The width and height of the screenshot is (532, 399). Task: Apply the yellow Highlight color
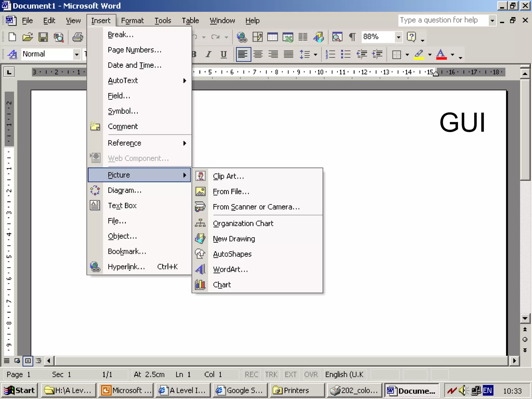tap(419, 55)
